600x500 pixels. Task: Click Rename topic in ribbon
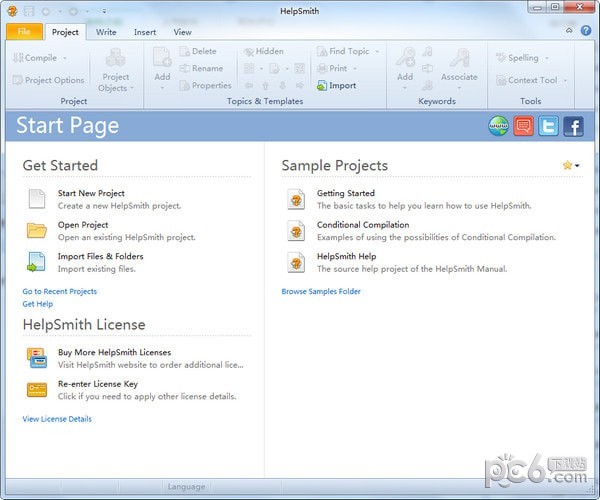point(201,68)
